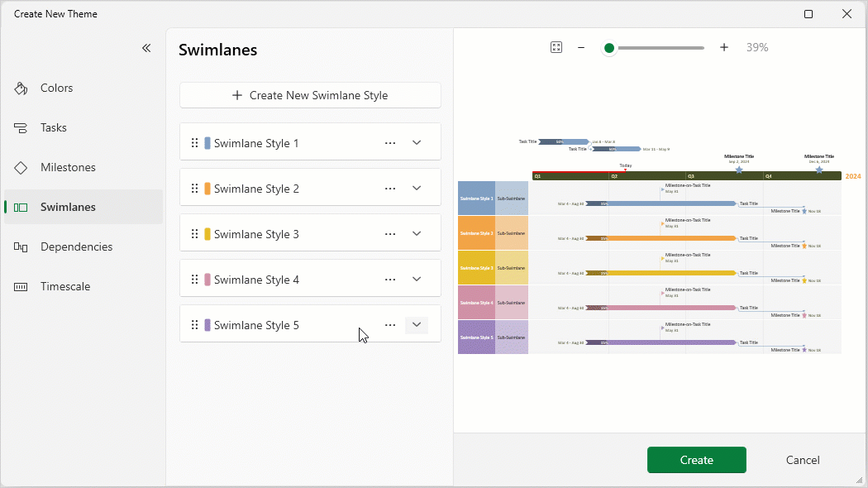Click drag handle of Swimlane Style 4
The height and width of the screenshot is (488, 868).
coord(195,280)
